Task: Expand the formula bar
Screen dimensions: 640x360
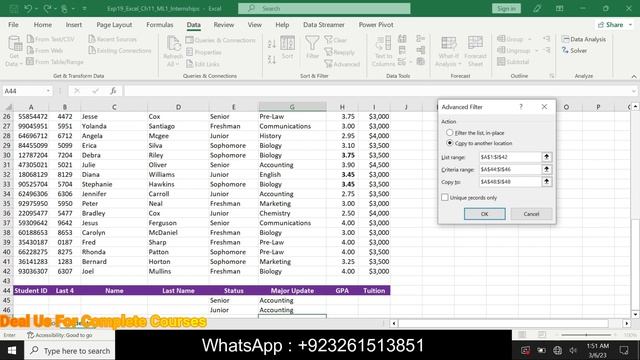Action: tap(634, 91)
